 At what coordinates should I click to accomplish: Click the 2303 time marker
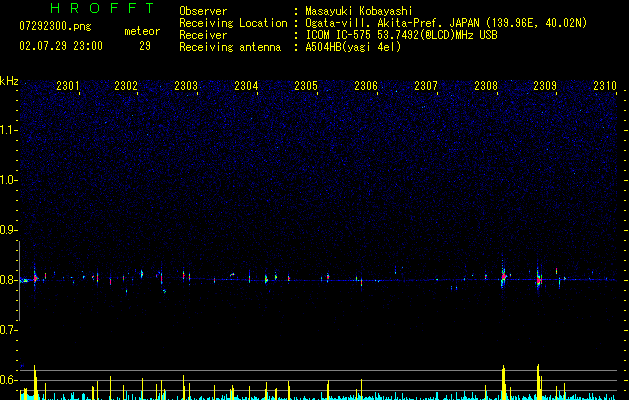pyautogui.click(x=186, y=85)
